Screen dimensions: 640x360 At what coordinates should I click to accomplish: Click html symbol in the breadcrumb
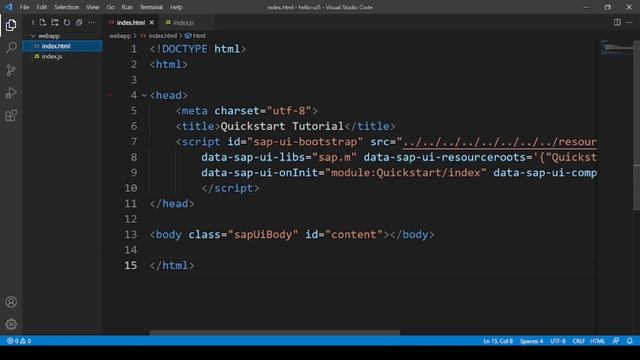click(199, 36)
